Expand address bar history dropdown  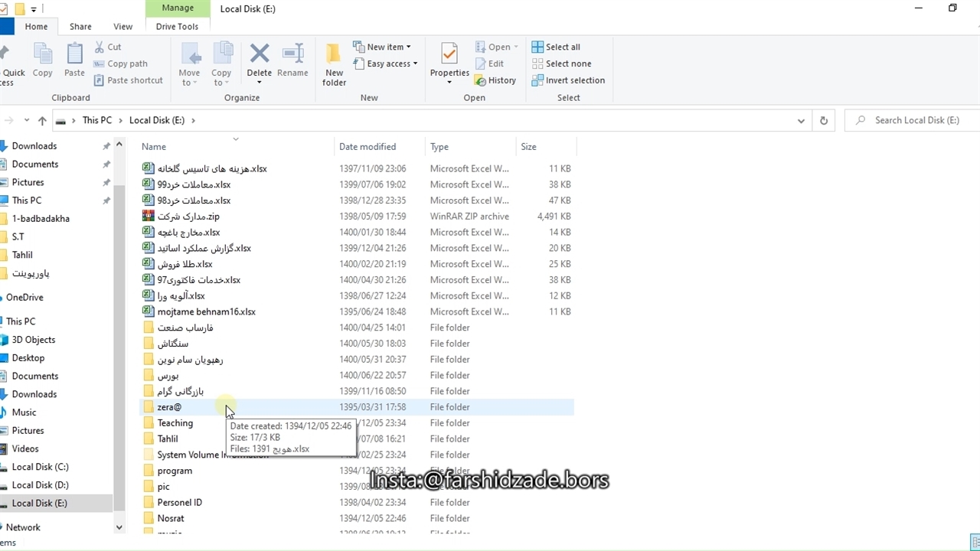(801, 120)
